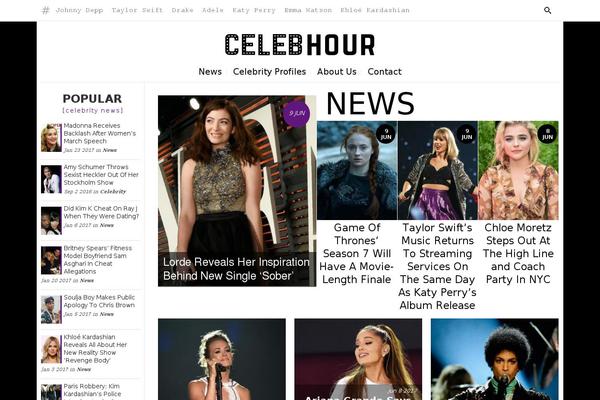The image size is (600, 400).
Task: Click the News category under Madonna story
Action: pyautogui.click(x=109, y=150)
